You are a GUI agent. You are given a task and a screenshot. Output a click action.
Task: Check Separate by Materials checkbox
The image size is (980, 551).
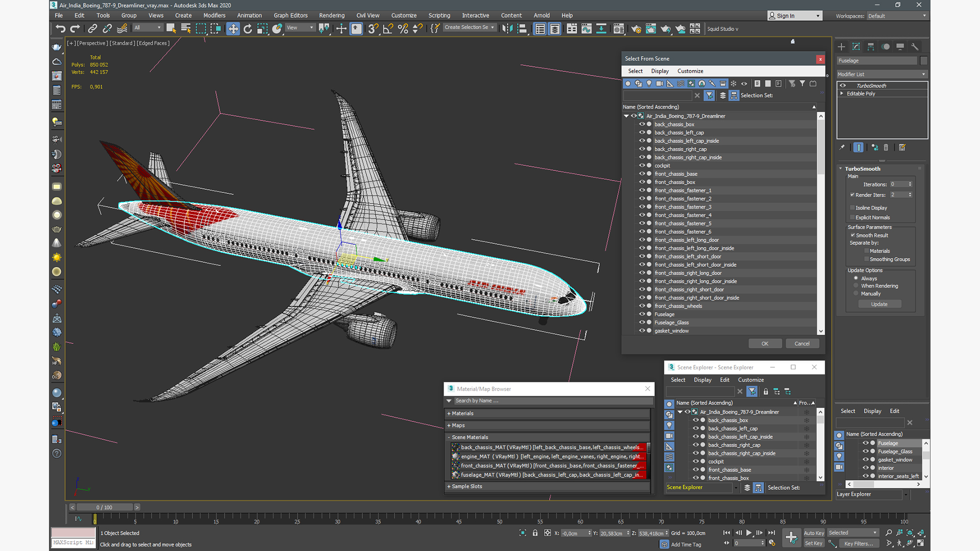click(x=867, y=251)
